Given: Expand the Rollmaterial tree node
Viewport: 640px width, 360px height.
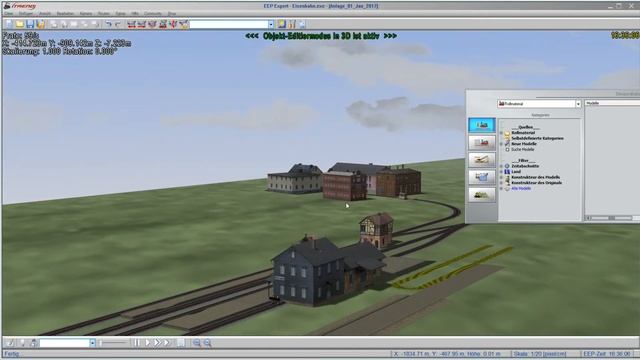Looking at the screenshot, I should point(501,133).
